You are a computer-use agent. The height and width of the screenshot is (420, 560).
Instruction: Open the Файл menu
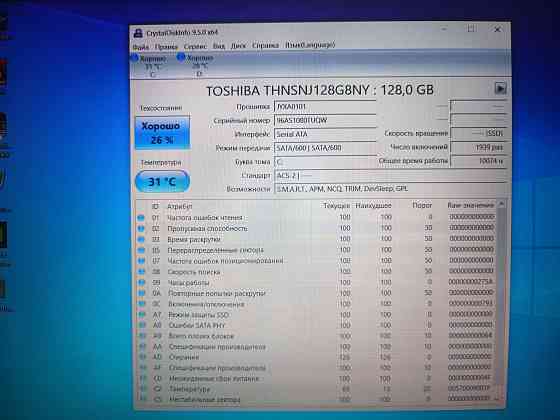[141, 47]
